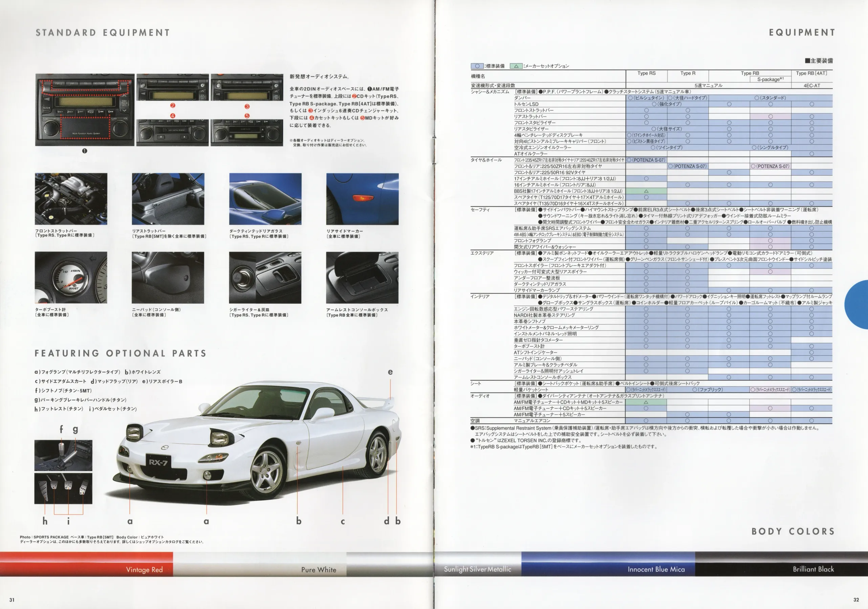Click the インテリア section label

coord(480,297)
